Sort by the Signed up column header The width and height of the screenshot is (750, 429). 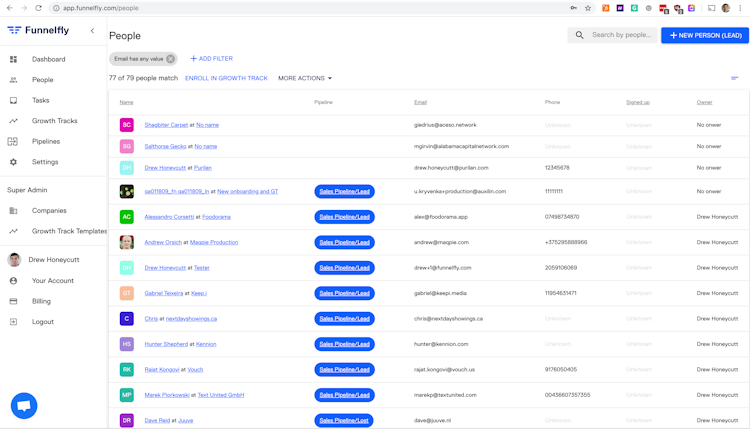click(x=638, y=102)
